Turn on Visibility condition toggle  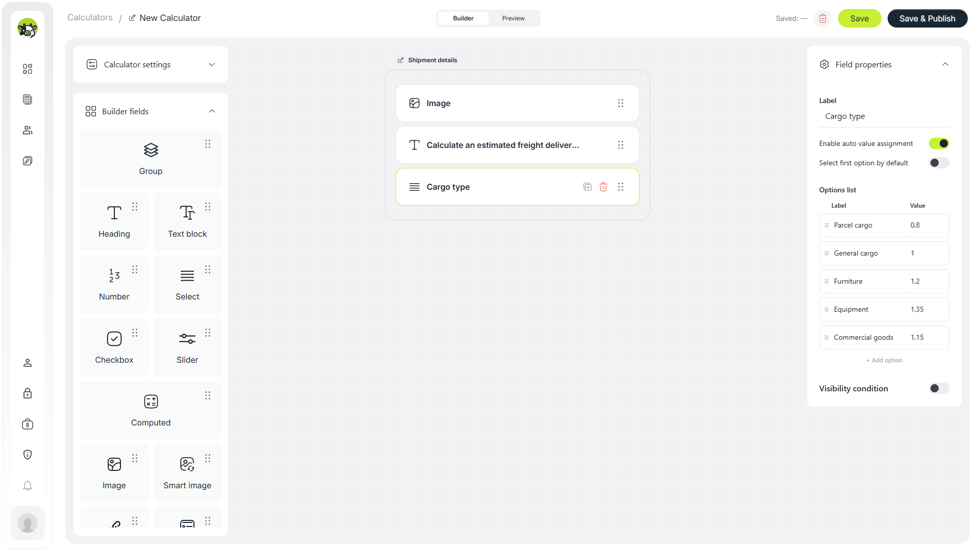coord(939,388)
